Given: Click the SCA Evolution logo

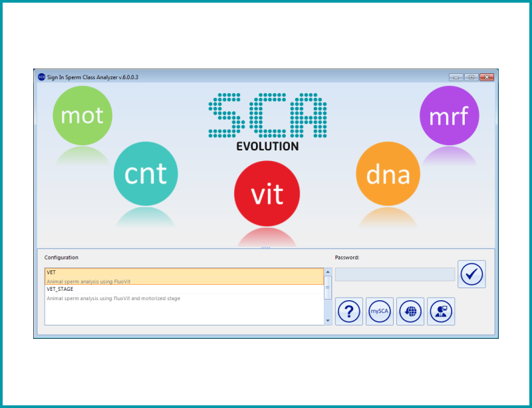Looking at the screenshot, I should click(267, 122).
